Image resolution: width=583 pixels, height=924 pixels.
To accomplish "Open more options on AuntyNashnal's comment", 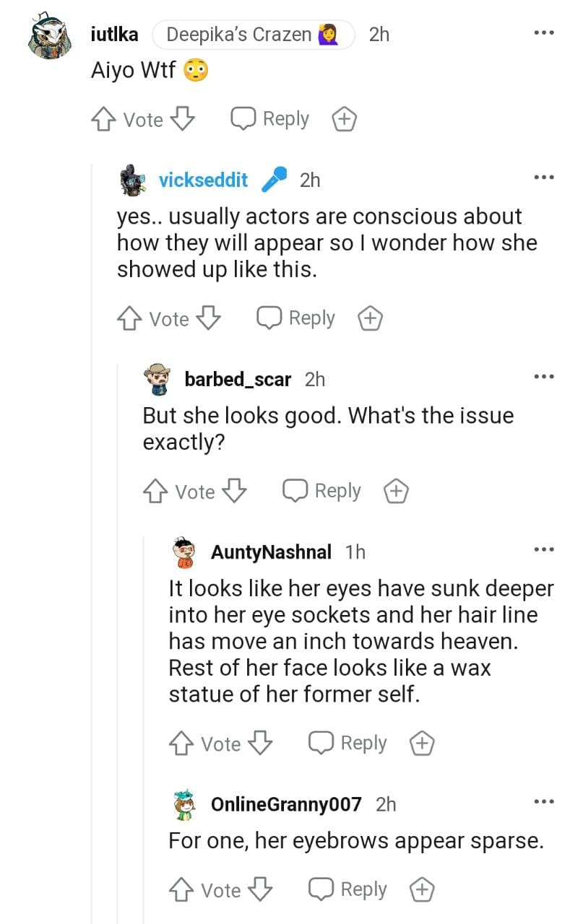I will pyautogui.click(x=544, y=550).
